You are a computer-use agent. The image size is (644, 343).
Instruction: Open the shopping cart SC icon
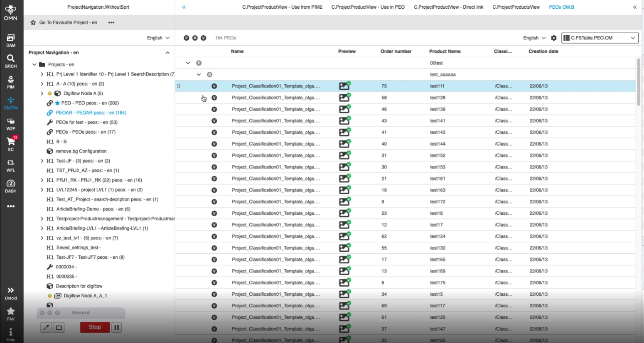pyautogui.click(x=11, y=144)
